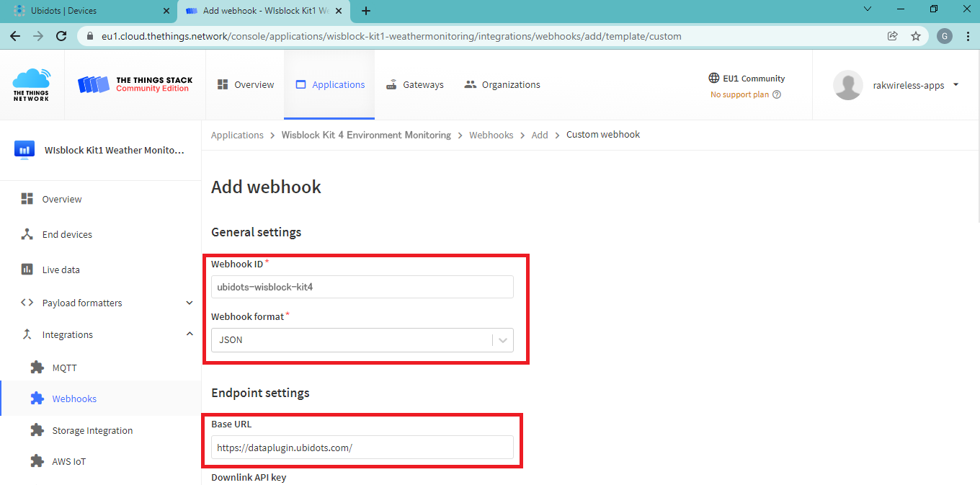Screen dimensions: 980x485
Task: Click the browser share page icon
Action: 892,36
